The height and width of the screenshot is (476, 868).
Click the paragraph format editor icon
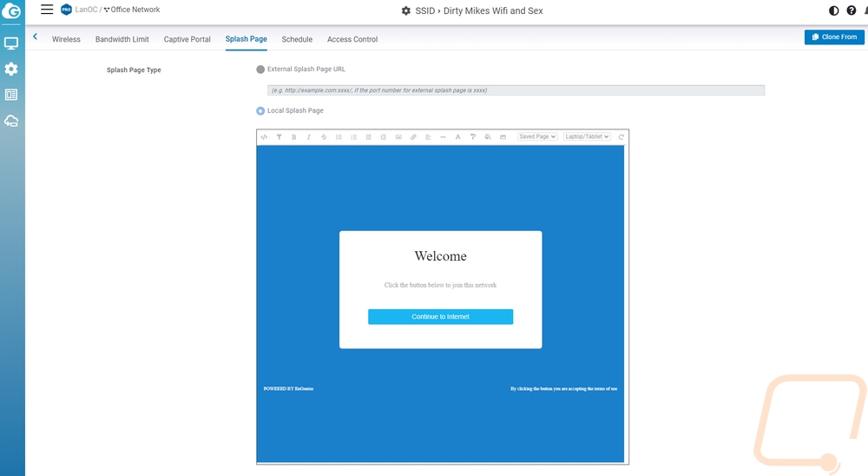pyautogui.click(x=279, y=137)
